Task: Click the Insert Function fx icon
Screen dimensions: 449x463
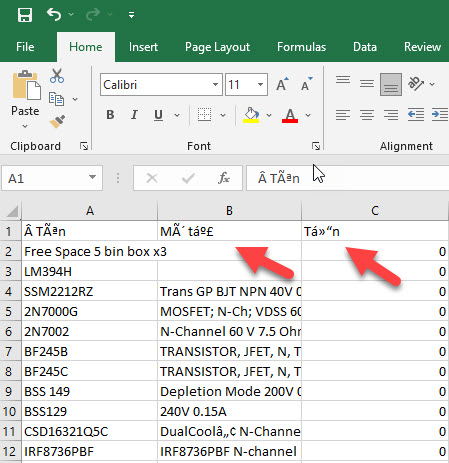Action: point(224,178)
